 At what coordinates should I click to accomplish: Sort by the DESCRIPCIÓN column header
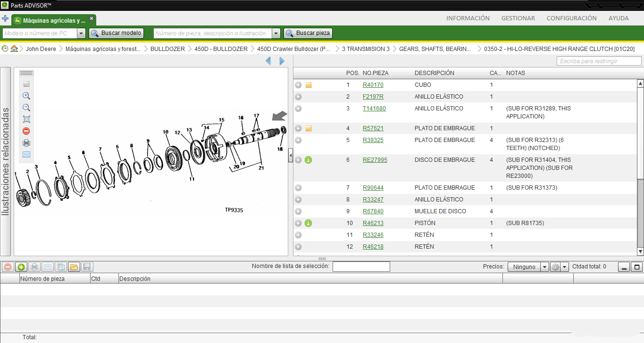(x=435, y=73)
